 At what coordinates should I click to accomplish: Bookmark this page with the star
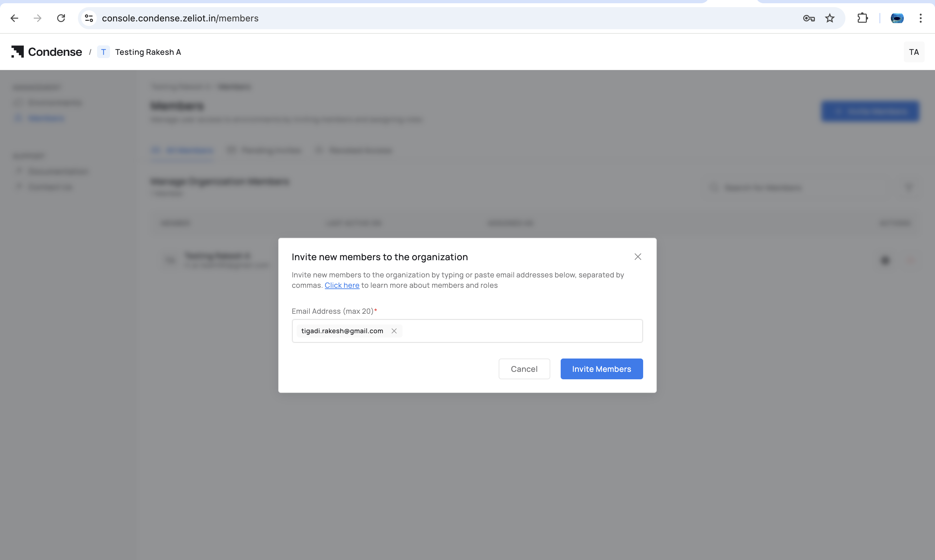click(829, 18)
